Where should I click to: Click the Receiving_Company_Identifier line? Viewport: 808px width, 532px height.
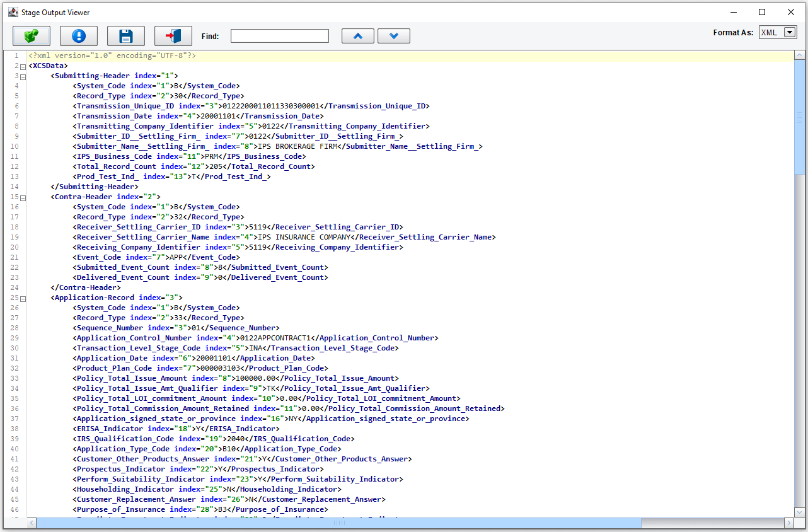point(238,247)
